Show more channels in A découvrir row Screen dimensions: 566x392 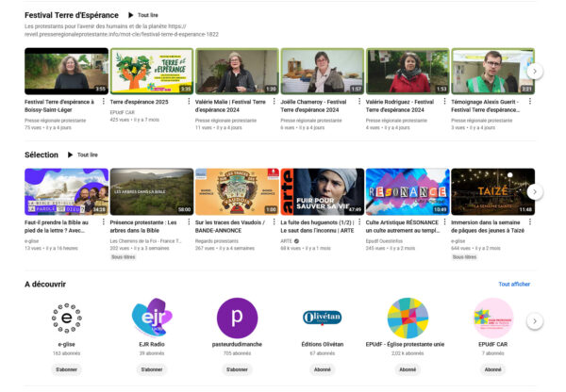click(x=535, y=321)
